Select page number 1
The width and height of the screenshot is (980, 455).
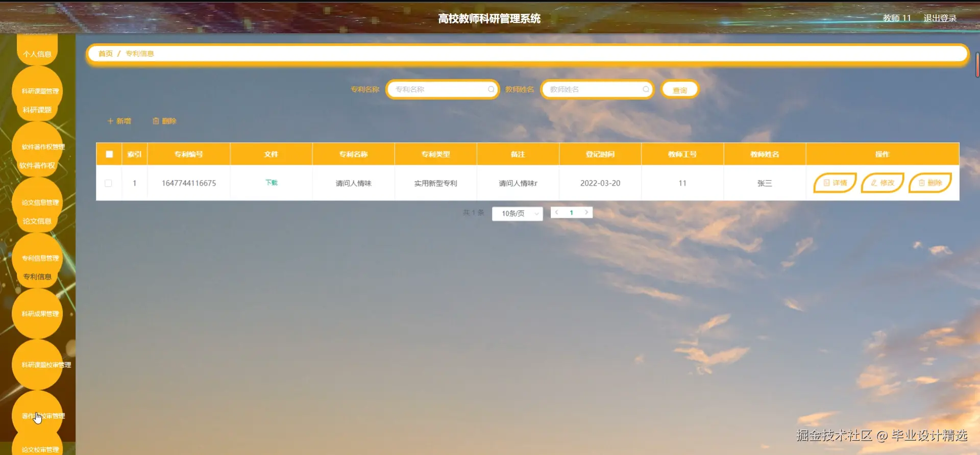coord(572,213)
